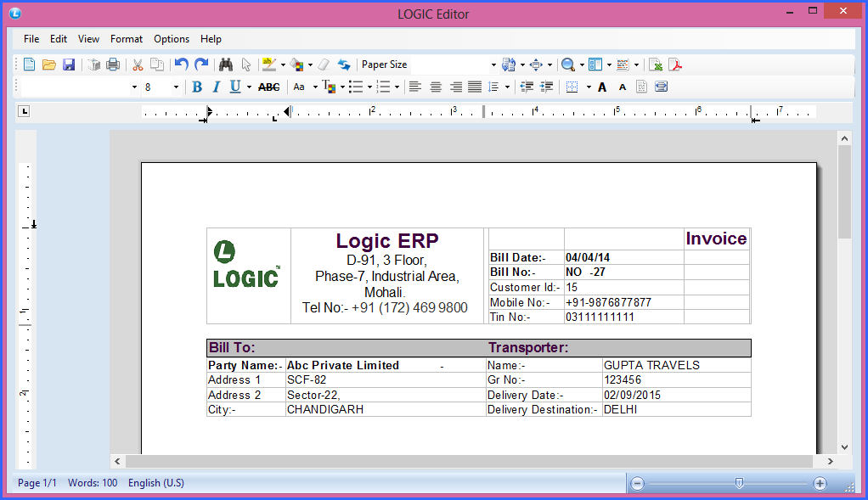
Task: Click the scroll down arrow of vertical scrollbar
Action: click(844, 447)
